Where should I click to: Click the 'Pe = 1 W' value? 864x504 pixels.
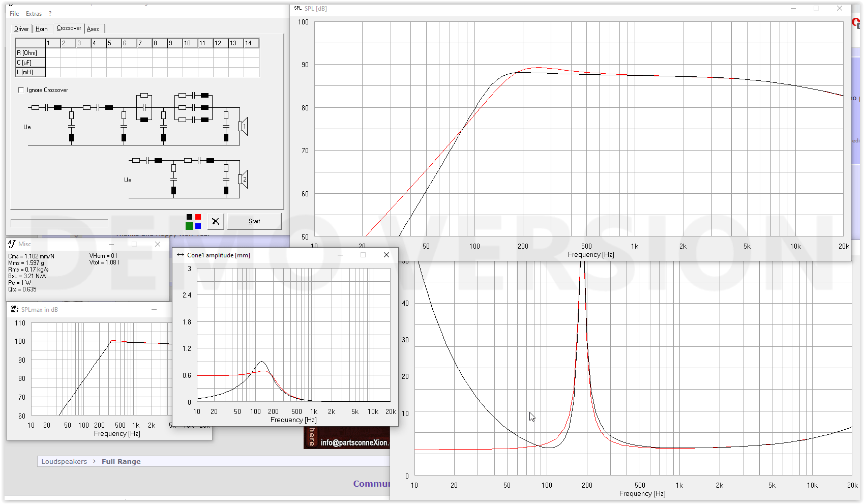pyautogui.click(x=19, y=283)
